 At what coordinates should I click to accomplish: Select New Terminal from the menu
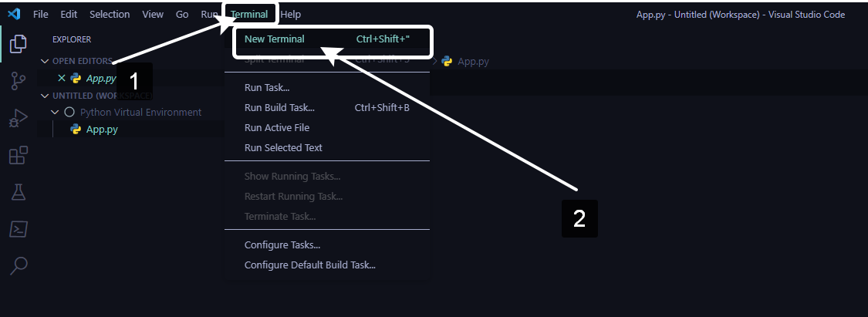[x=275, y=39]
